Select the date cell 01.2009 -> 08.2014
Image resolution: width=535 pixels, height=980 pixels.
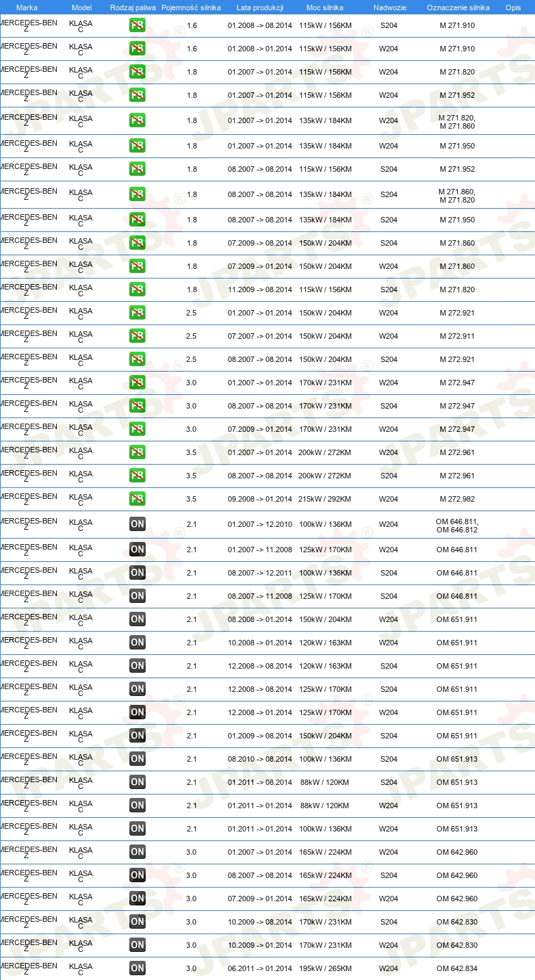point(260,736)
